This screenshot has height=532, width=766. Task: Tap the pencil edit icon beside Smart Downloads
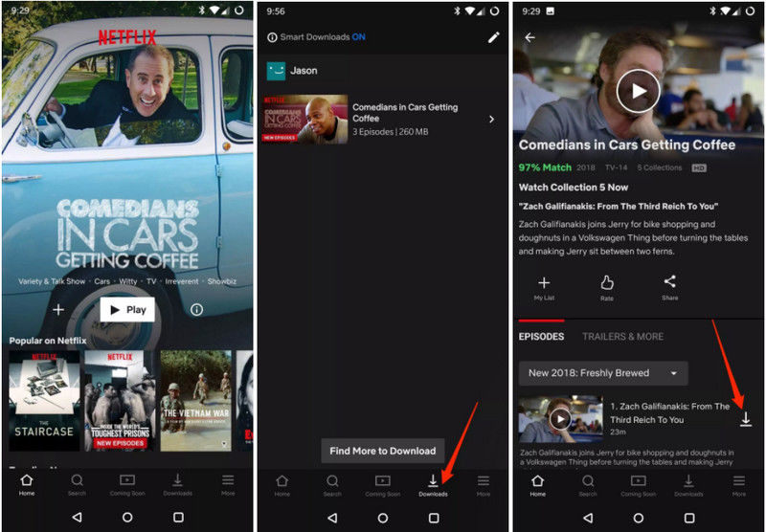493,37
